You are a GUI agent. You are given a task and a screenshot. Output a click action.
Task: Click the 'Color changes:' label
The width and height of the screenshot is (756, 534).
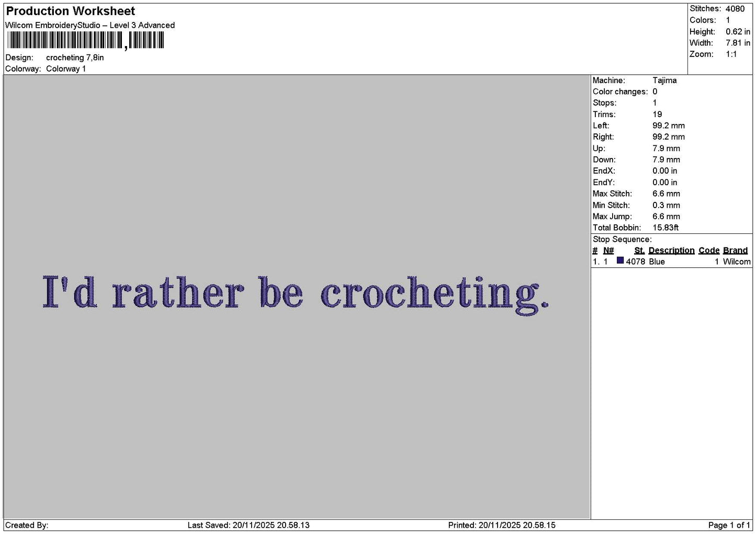pyautogui.click(x=620, y=92)
